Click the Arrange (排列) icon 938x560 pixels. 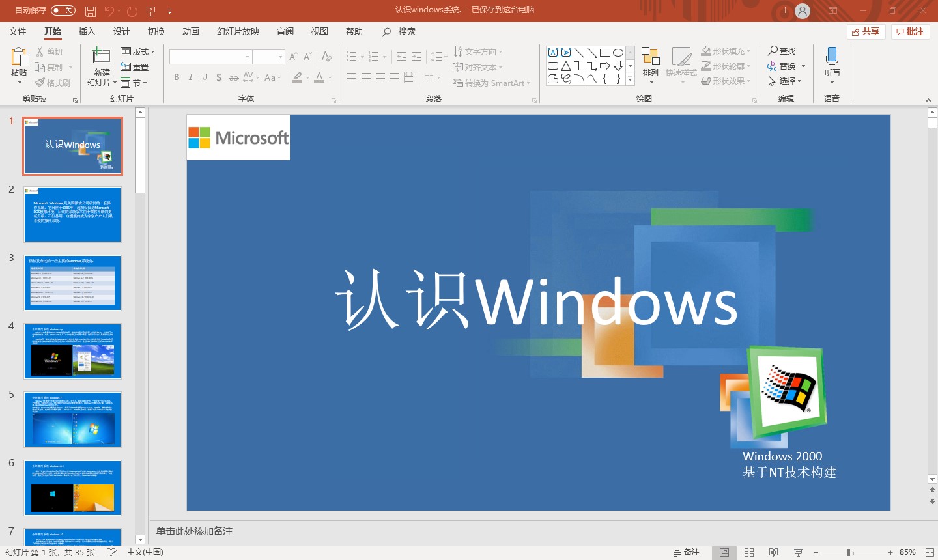pos(650,56)
